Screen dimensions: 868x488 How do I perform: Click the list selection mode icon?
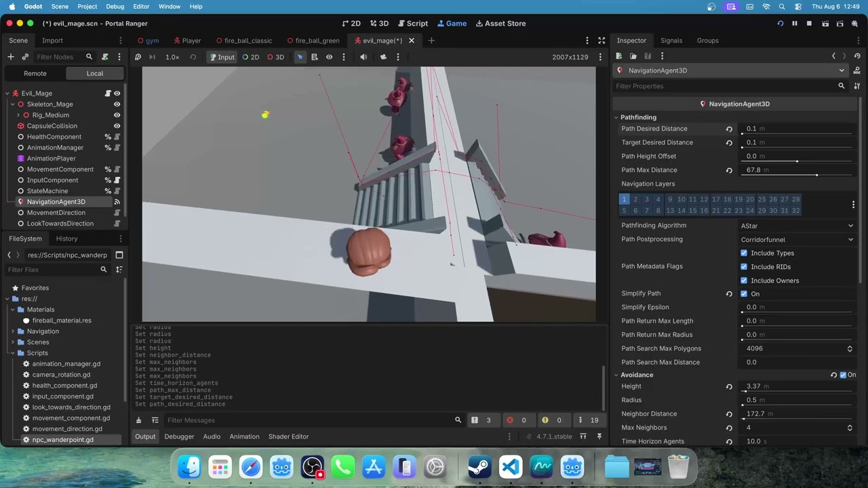315,57
